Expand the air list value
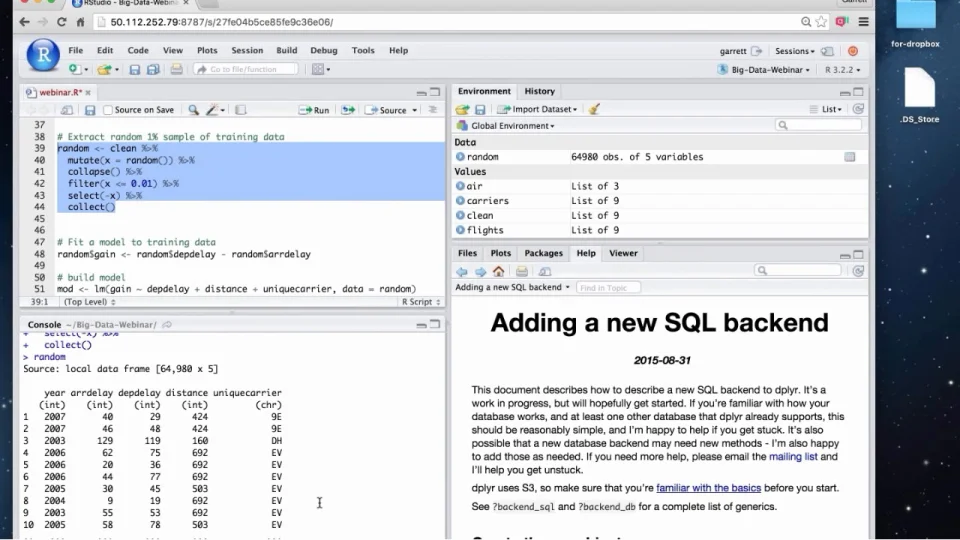The width and height of the screenshot is (960, 540). pos(460,186)
